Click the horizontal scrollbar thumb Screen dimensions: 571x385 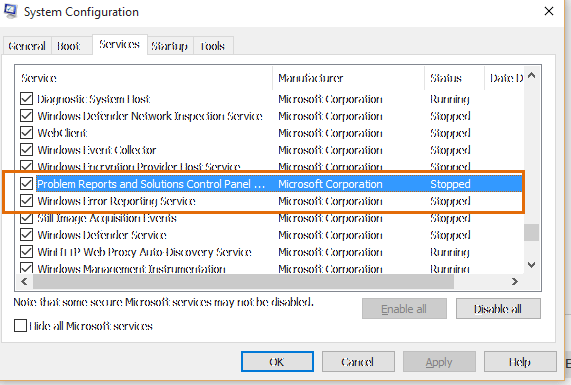[243, 282]
